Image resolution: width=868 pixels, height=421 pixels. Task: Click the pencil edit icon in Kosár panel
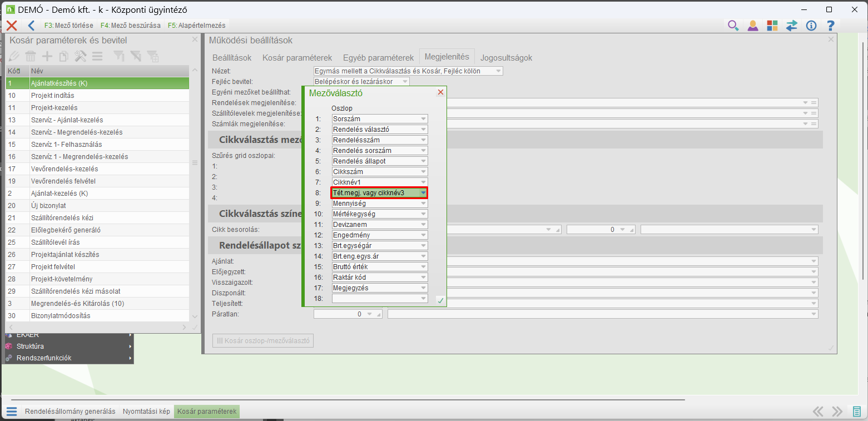[x=14, y=56]
